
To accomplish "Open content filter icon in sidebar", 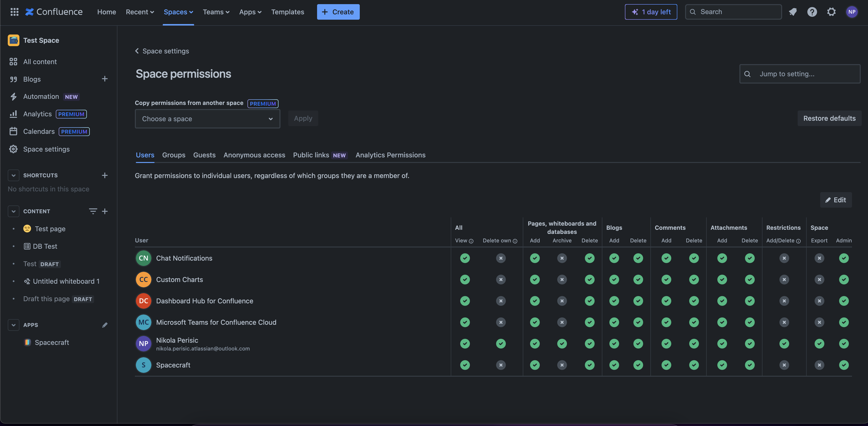I will [x=93, y=211].
